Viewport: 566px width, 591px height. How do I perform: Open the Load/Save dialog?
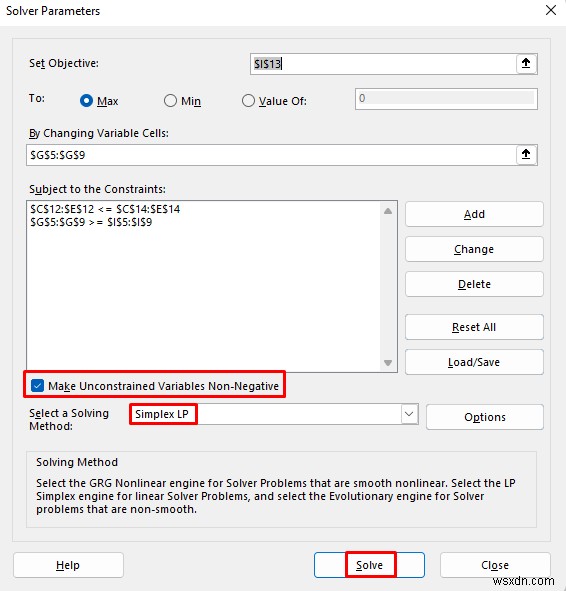tap(474, 362)
